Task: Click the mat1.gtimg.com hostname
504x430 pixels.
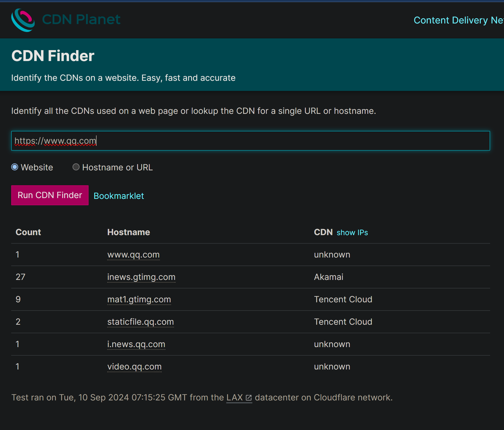Action: 139,300
